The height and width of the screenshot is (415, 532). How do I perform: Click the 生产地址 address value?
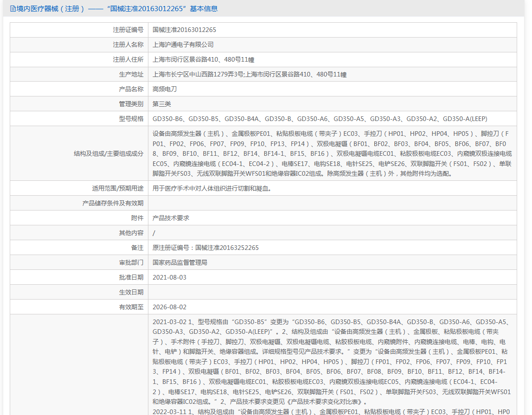point(250,74)
